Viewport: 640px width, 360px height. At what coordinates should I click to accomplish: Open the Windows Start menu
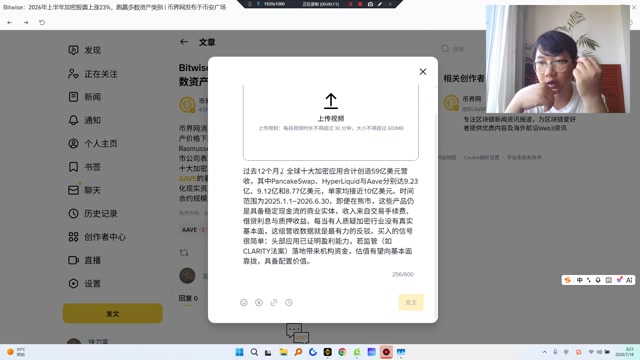(240, 352)
